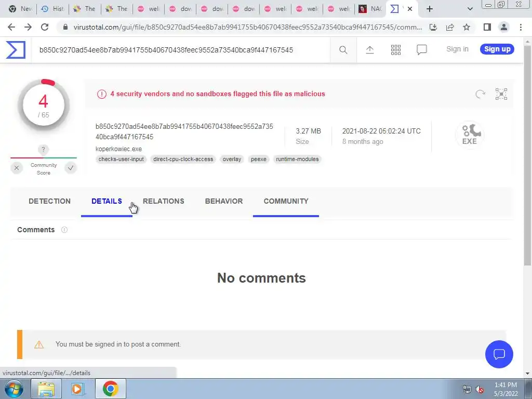Switch to the History browser tab
The image size is (532, 399).
coord(52,9)
